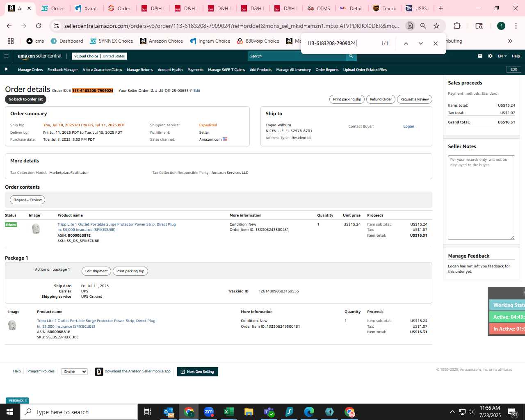Click the browser zoom magnifier icon
This screenshot has width=525, height=420.
coord(423,26)
